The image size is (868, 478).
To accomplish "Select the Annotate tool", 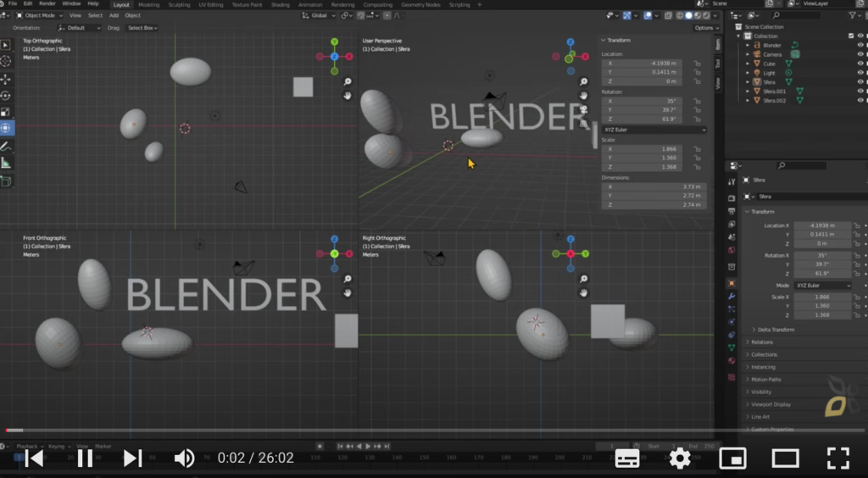I will coord(6,147).
